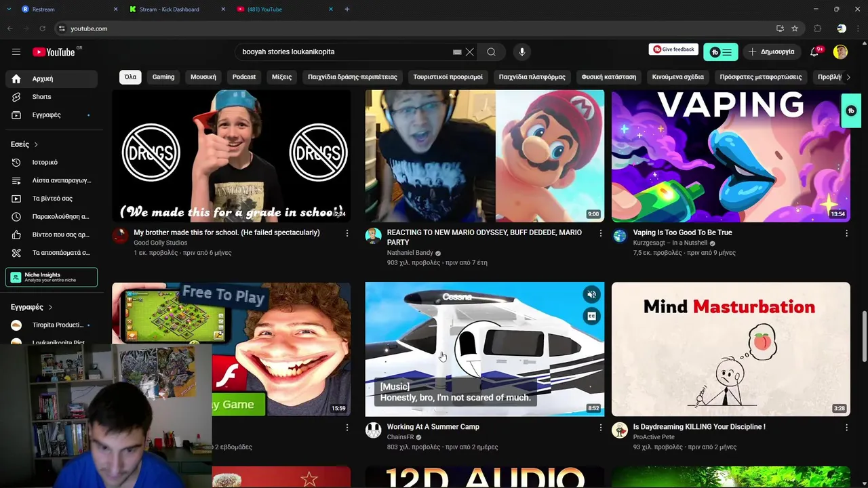Open the 'Mind Masturbation' video thumbnail
This screenshot has width=868, height=488.
tap(730, 349)
